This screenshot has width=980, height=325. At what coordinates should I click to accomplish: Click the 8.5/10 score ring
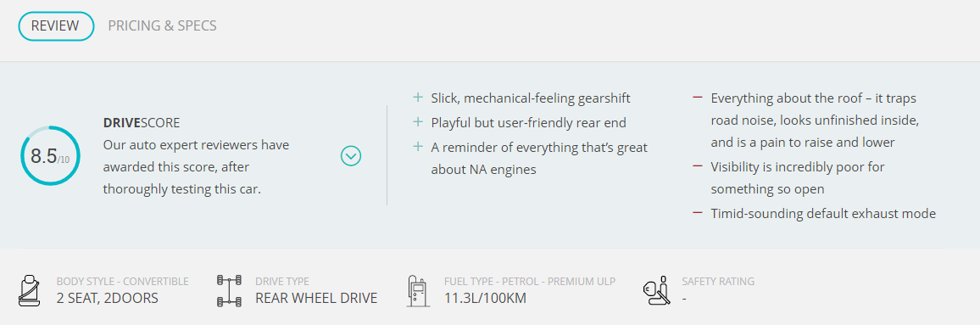[x=50, y=155]
